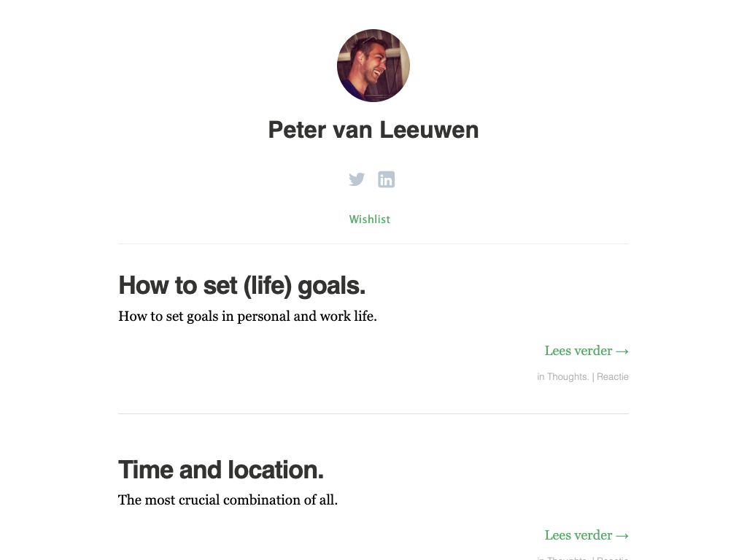Open the Wishlist menu item
Screen dimensions: 747x560
click(x=370, y=219)
